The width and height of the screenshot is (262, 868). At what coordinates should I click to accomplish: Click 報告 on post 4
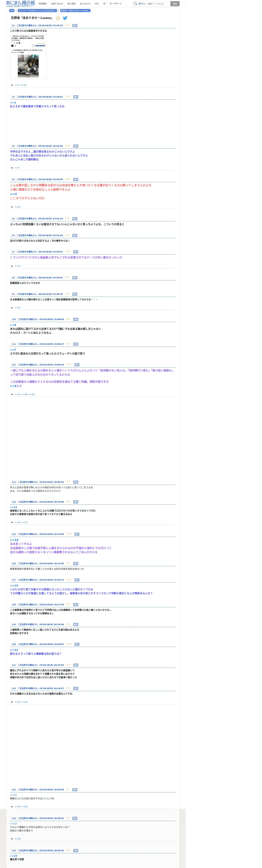[76, 180]
